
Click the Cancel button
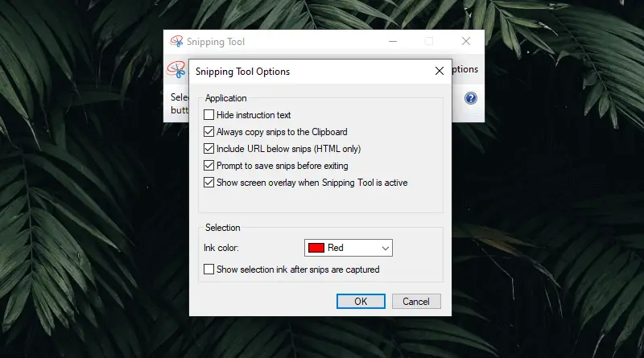(416, 302)
